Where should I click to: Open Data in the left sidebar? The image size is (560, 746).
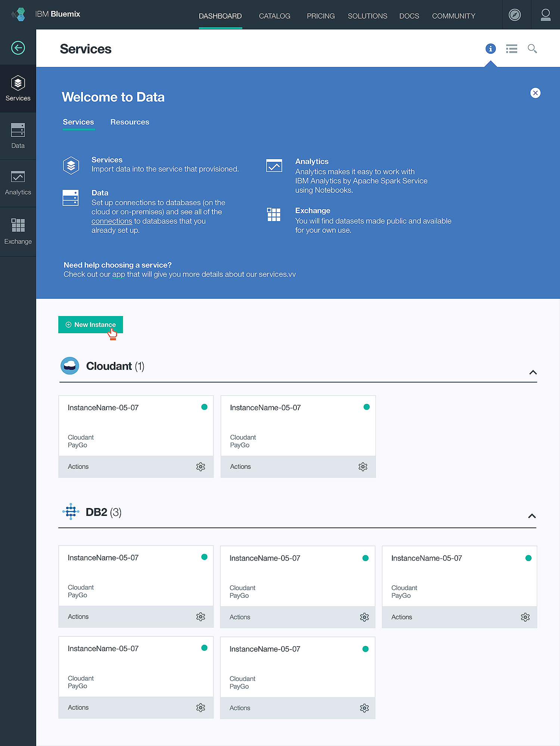(18, 136)
